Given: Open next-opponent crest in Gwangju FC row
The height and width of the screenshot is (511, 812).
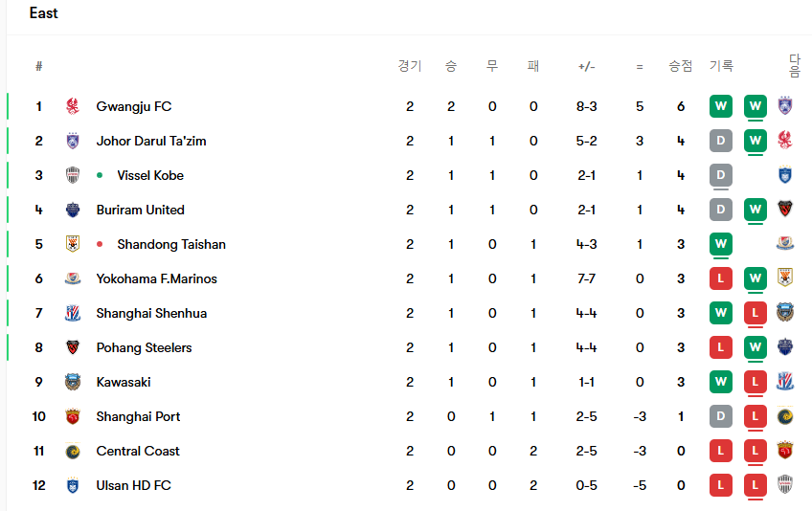Looking at the screenshot, I should coord(785,106).
